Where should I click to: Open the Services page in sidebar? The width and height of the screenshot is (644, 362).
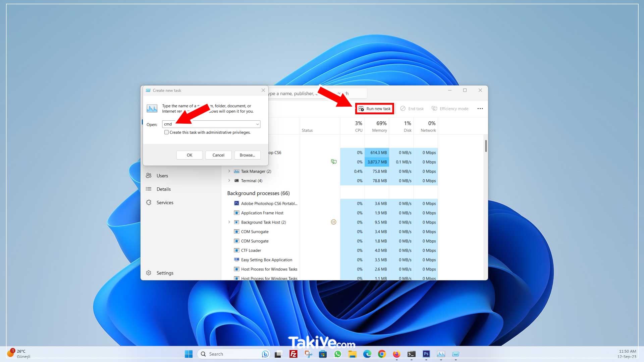[x=165, y=202]
